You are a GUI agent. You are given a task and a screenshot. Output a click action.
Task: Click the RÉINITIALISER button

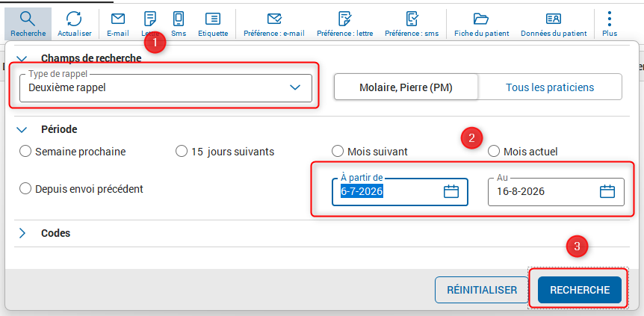(x=482, y=290)
